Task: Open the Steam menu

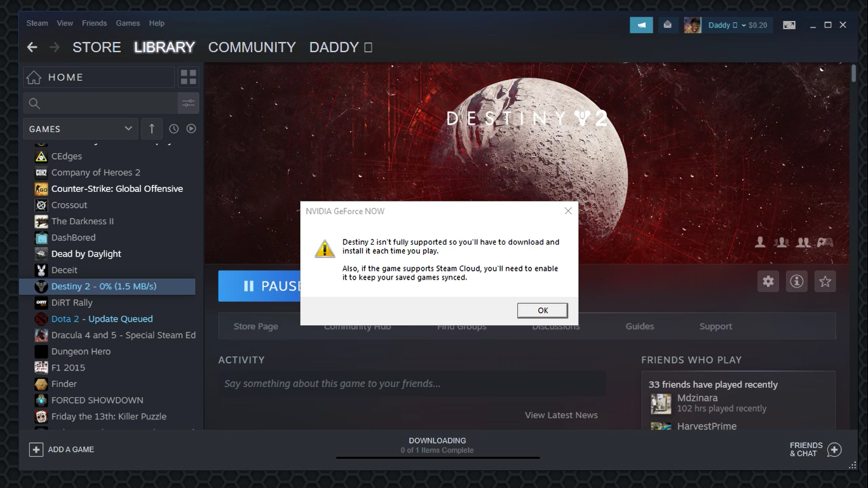Action: (37, 24)
